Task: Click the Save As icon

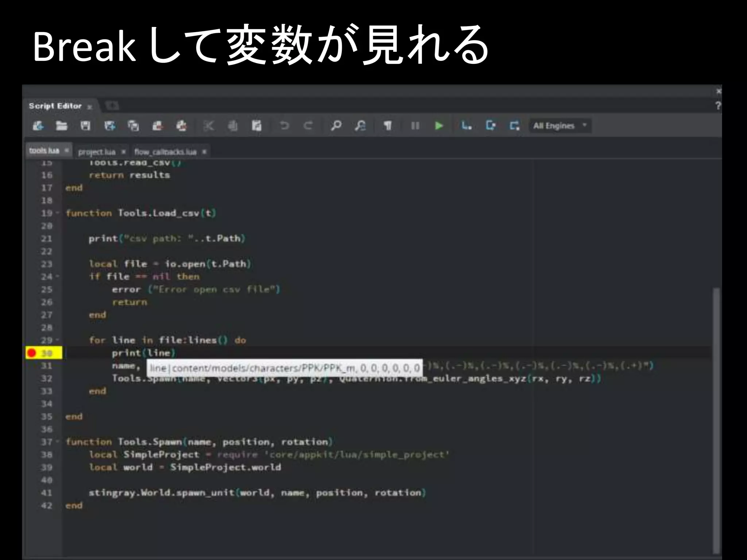Action: click(109, 126)
